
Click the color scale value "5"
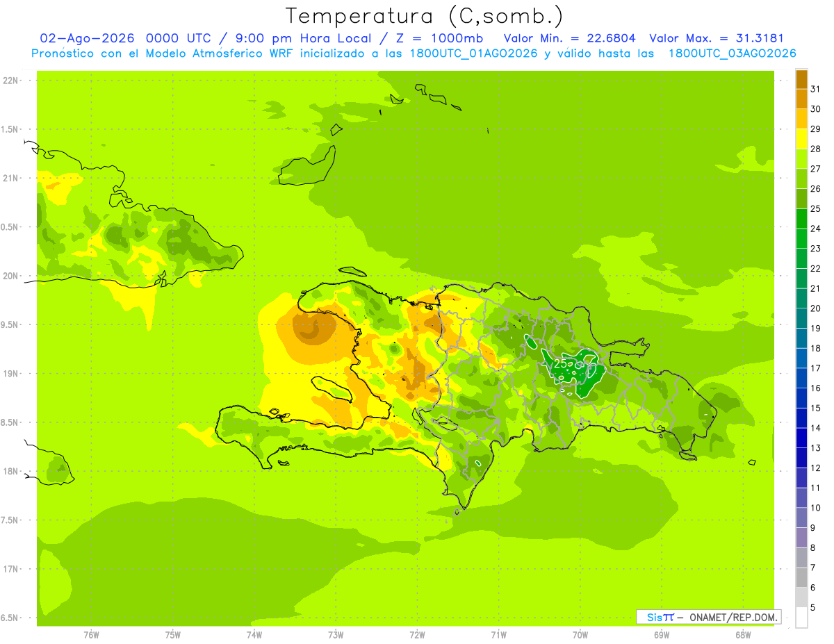(813, 608)
